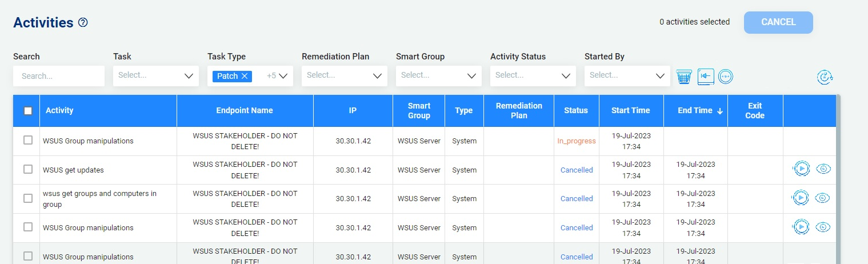The image size is (868, 264).
Task: Check the In_progress WSUS Group manipulations row
Action: 28,141
